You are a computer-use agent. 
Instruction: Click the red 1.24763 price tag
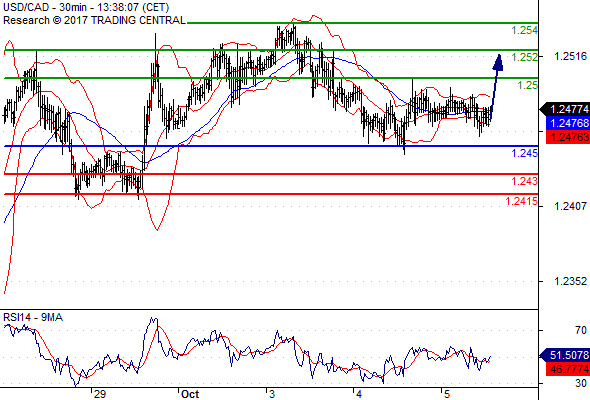(568, 137)
